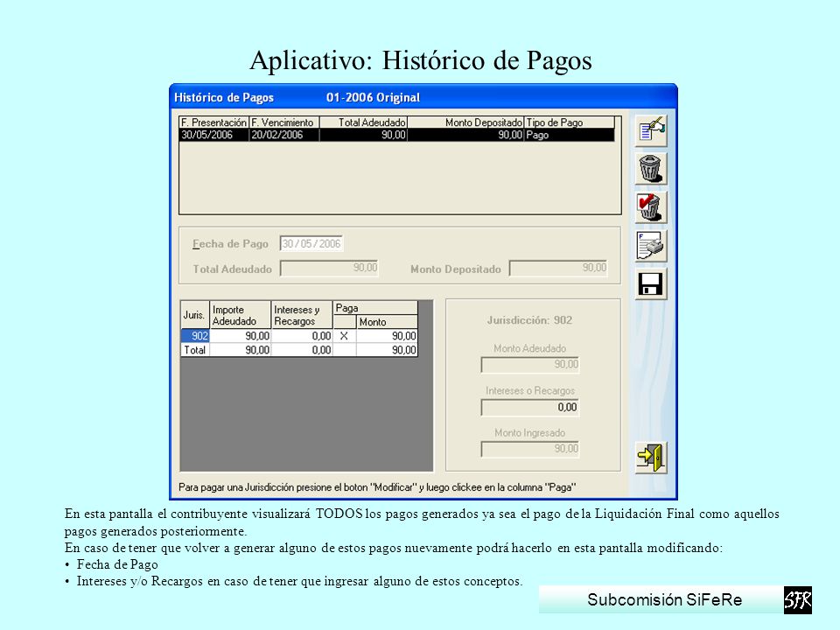The width and height of the screenshot is (840, 630).
Task: Click the SFR logo in the slide footer
Action: (798, 600)
